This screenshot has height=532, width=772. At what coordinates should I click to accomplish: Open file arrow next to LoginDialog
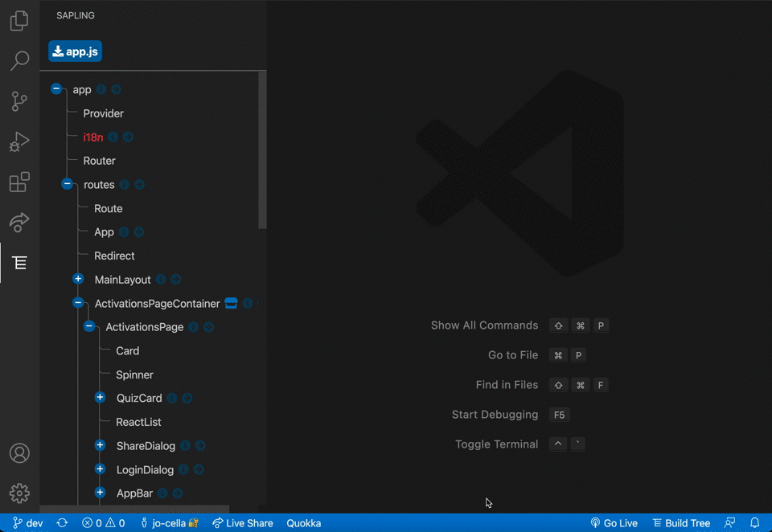pyautogui.click(x=199, y=469)
